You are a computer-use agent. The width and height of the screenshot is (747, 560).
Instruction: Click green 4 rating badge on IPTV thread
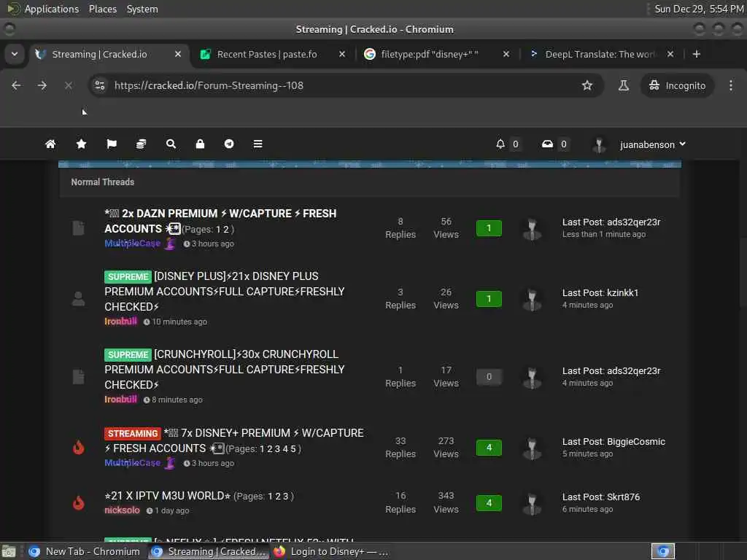pos(489,503)
